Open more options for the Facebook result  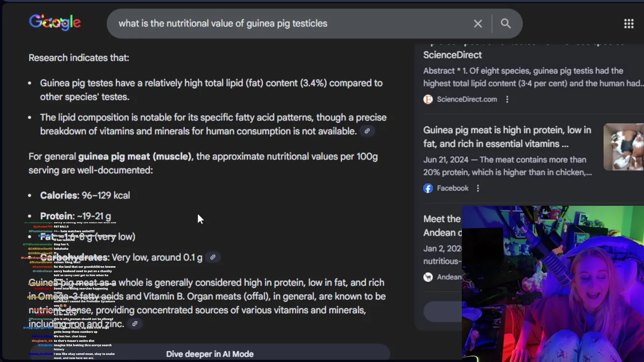click(x=478, y=188)
